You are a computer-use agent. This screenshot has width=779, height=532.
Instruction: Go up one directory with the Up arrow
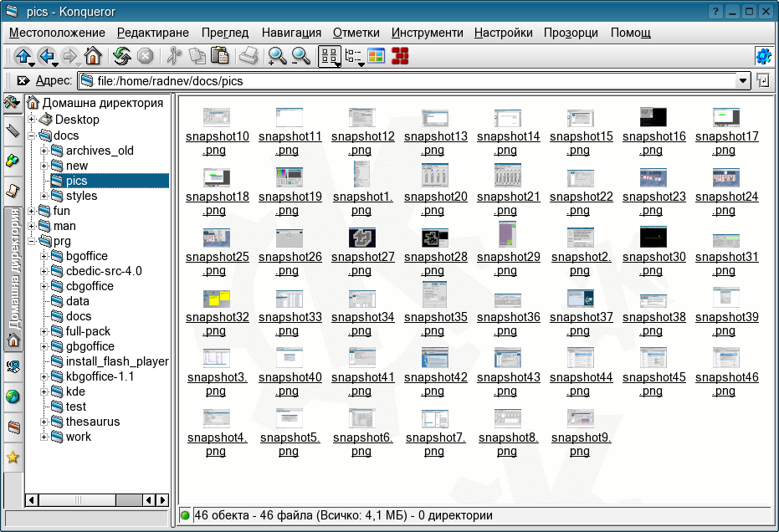coord(21,56)
